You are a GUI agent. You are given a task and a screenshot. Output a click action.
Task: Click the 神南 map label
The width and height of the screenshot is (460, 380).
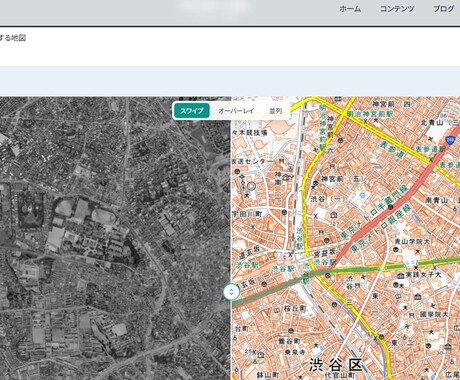point(279,178)
